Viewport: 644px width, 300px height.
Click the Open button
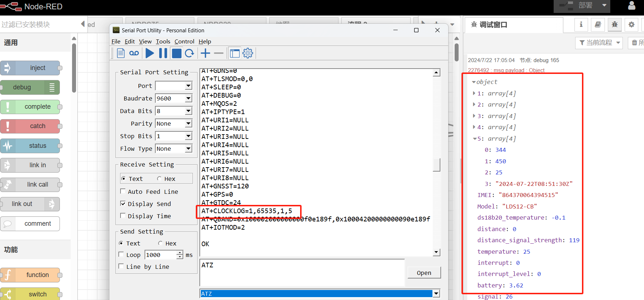[x=424, y=273]
